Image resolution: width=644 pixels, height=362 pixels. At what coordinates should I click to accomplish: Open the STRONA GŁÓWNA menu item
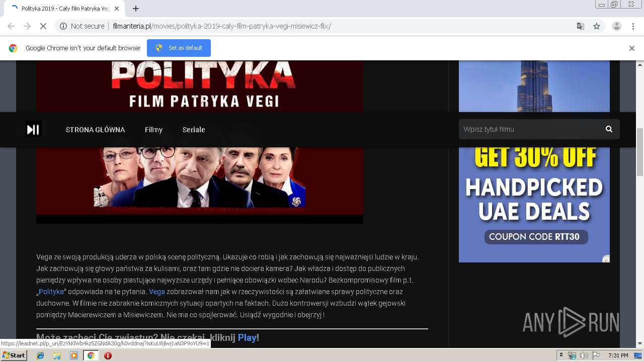[x=95, y=130]
